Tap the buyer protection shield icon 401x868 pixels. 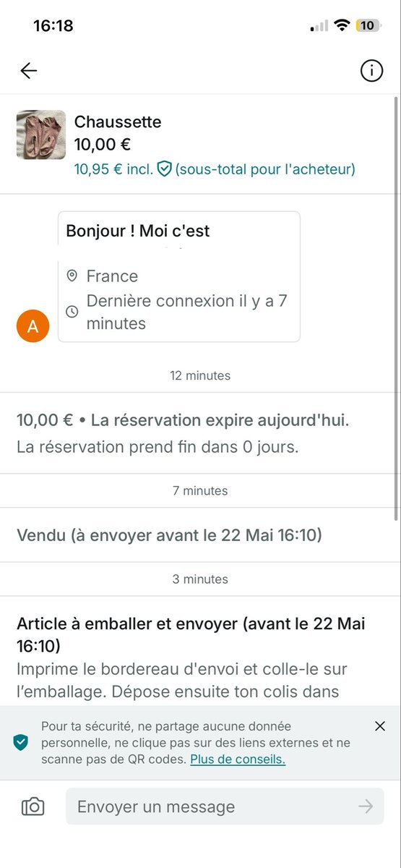[164, 169]
